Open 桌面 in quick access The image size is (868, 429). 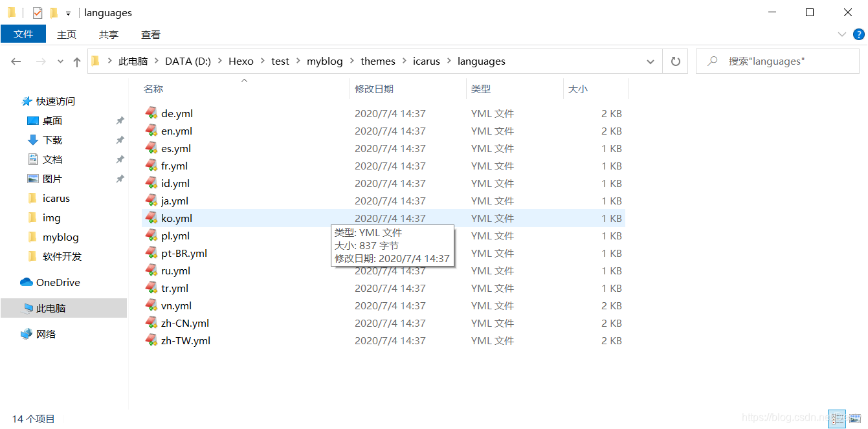52,121
